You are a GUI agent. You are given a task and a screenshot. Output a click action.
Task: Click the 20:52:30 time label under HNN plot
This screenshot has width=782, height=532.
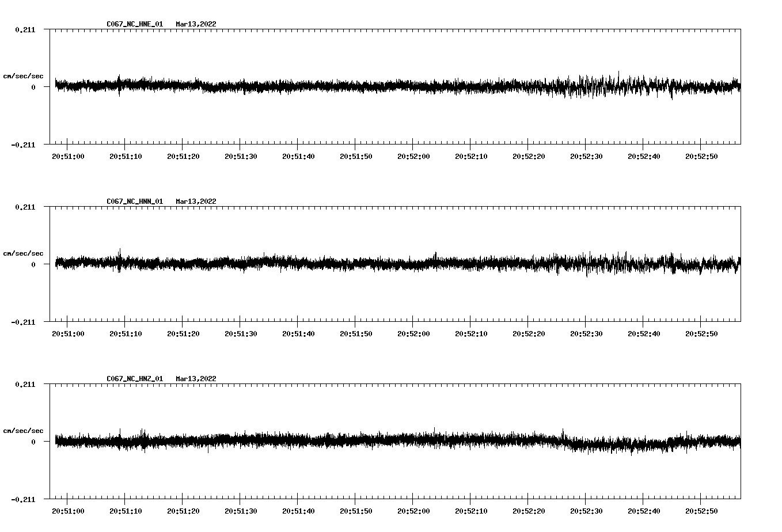[586, 334]
